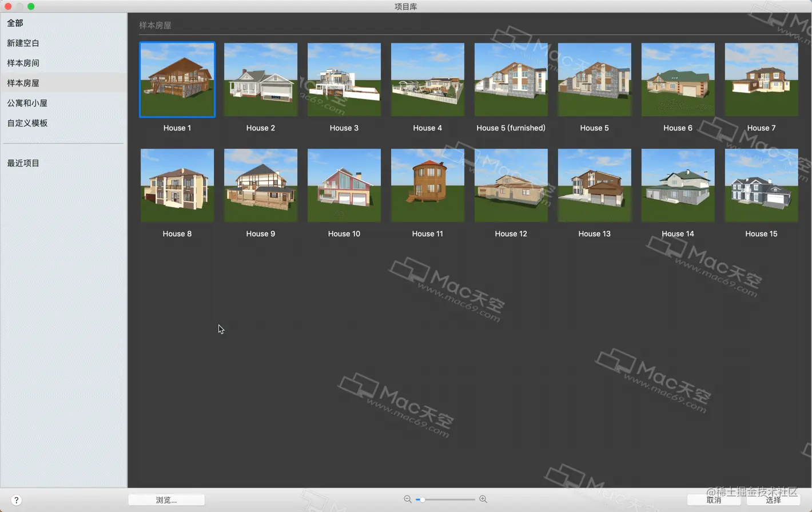Viewport: 812px width, 512px height.
Task: Pick the House 8 thumbnail
Action: (x=177, y=185)
